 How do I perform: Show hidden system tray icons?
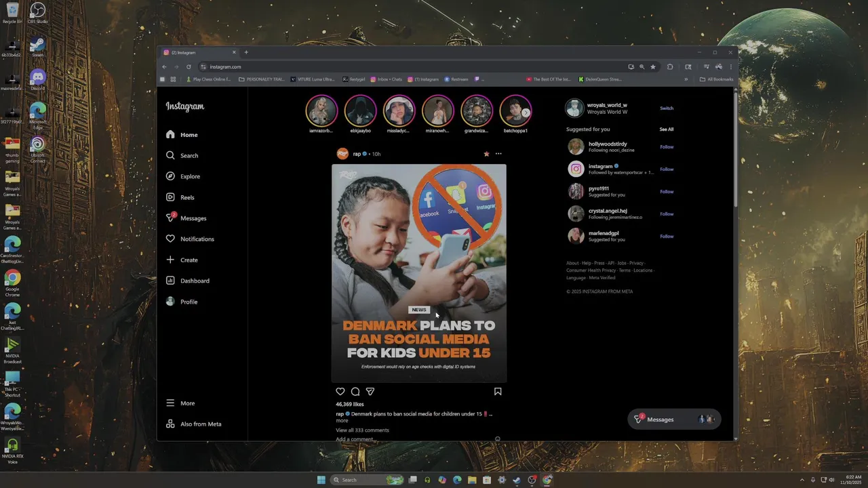[802, 480]
